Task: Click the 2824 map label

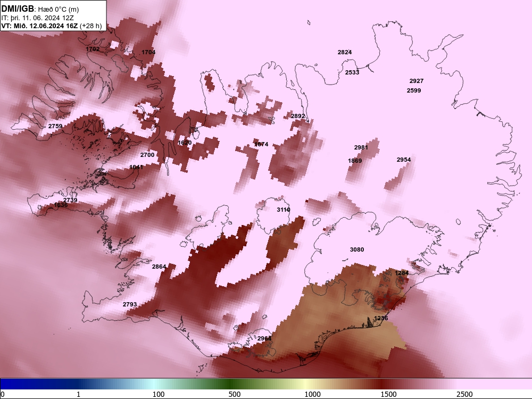Action: [x=345, y=52]
